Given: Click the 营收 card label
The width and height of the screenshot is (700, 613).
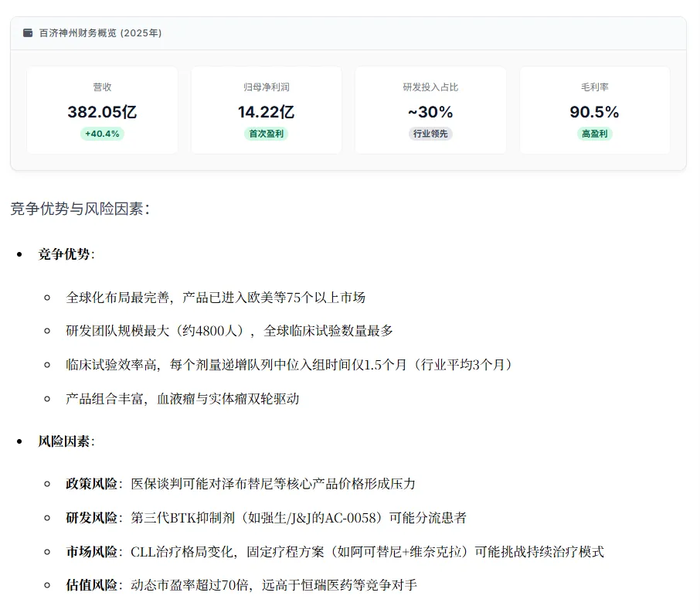Looking at the screenshot, I should click(x=102, y=87).
